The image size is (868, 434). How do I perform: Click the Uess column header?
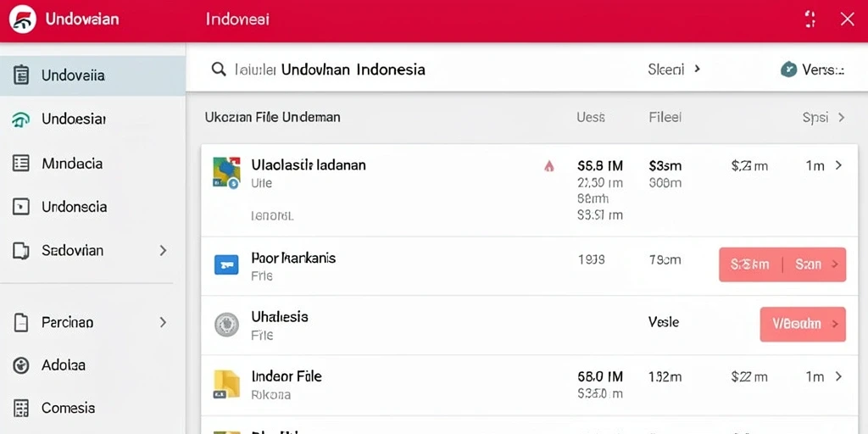click(591, 117)
